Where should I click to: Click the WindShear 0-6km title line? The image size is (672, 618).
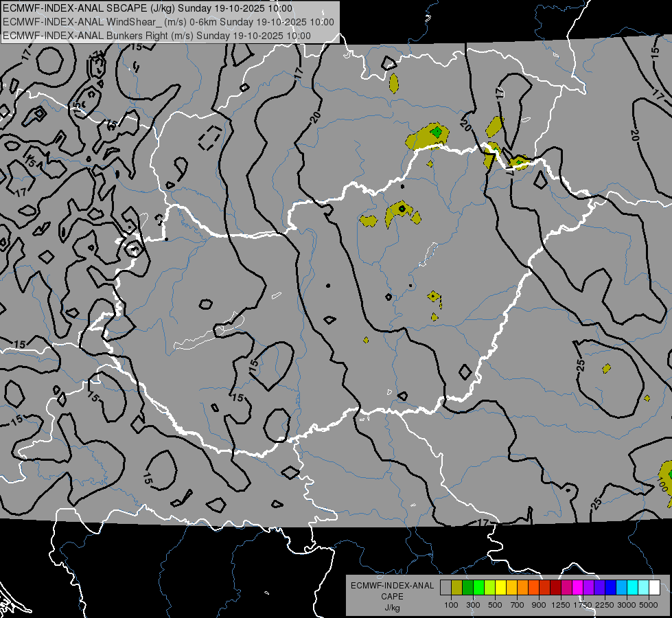168,22
